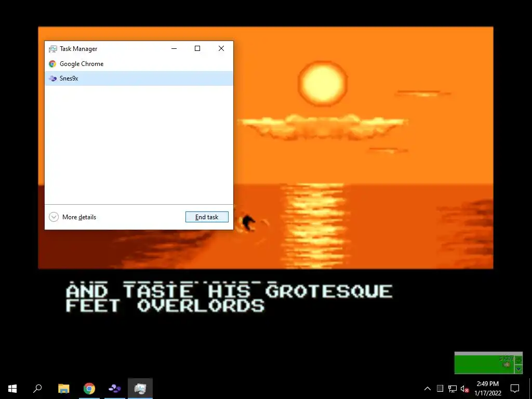532x399 pixels.
Task: Click the Snes9x icon in Task Manager list
Action: 52,78
